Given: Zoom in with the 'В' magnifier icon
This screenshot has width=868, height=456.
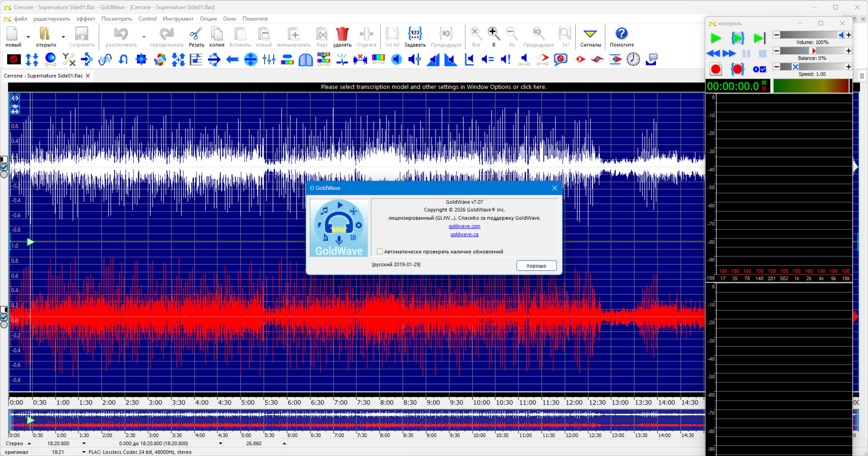Looking at the screenshot, I should pos(494,34).
